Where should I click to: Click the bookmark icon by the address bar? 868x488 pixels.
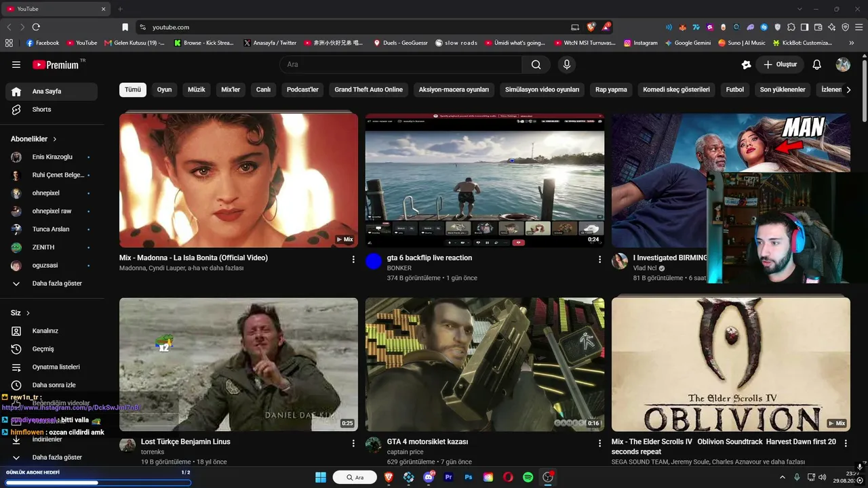click(125, 27)
